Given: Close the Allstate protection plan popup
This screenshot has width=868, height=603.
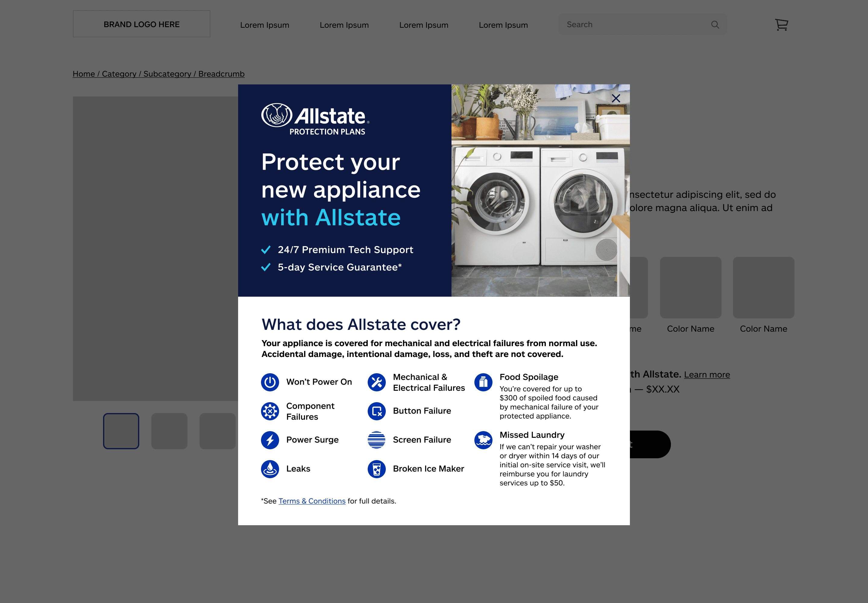Looking at the screenshot, I should point(616,98).
